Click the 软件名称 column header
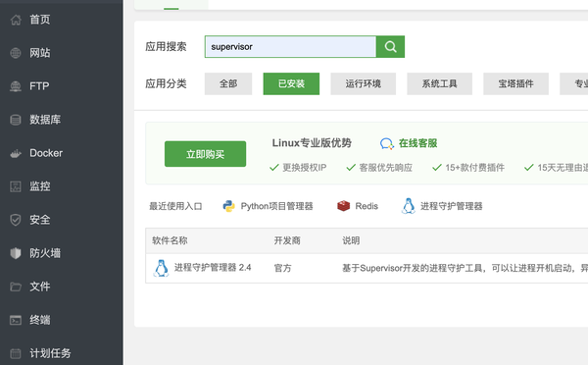588x365 pixels. click(x=170, y=240)
